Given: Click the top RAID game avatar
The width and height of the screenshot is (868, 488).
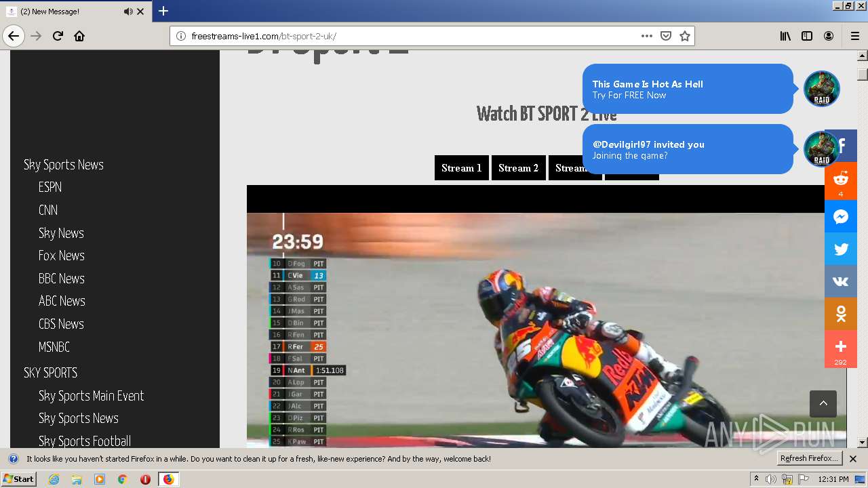Looking at the screenshot, I should pyautogui.click(x=822, y=89).
